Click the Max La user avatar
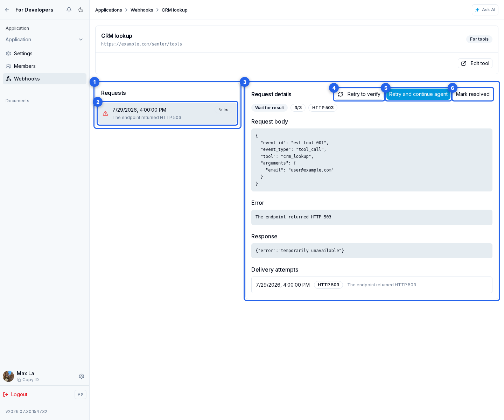The height and width of the screenshot is (420, 504). tap(8, 376)
